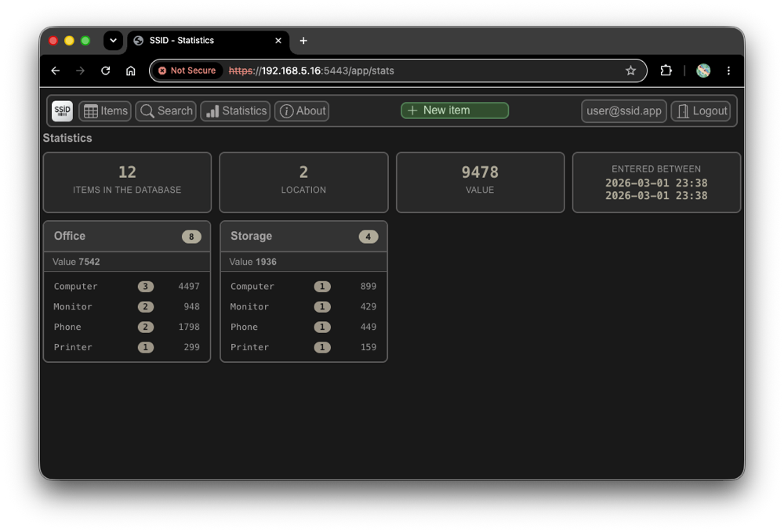Click the Storage location header
Screen dimensions: 784x532
[x=303, y=237]
